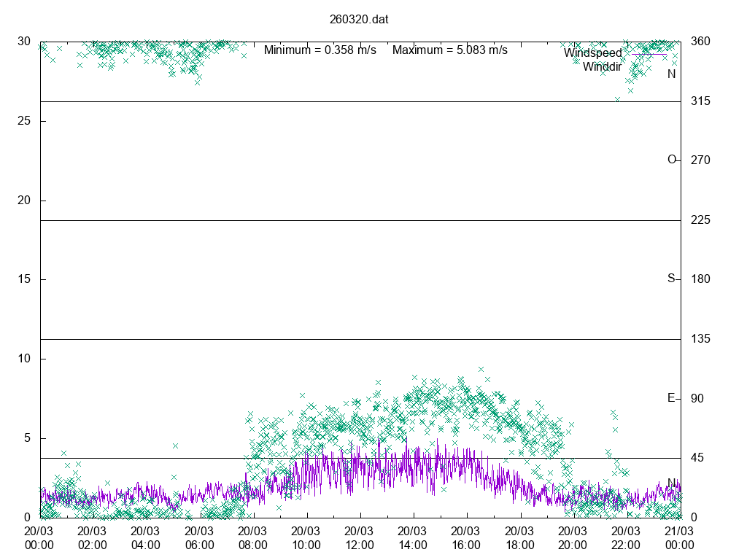Viewport: 747px width, 560px height.
Task: Click the right axis value 135
Action: coord(700,339)
